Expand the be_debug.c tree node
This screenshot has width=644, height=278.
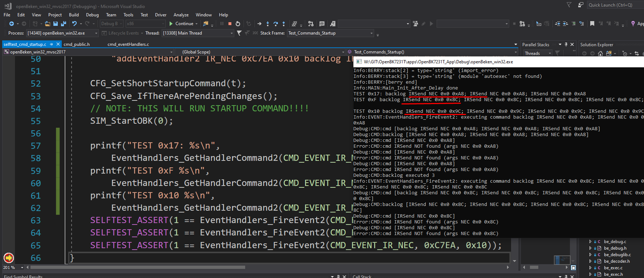point(590,242)
